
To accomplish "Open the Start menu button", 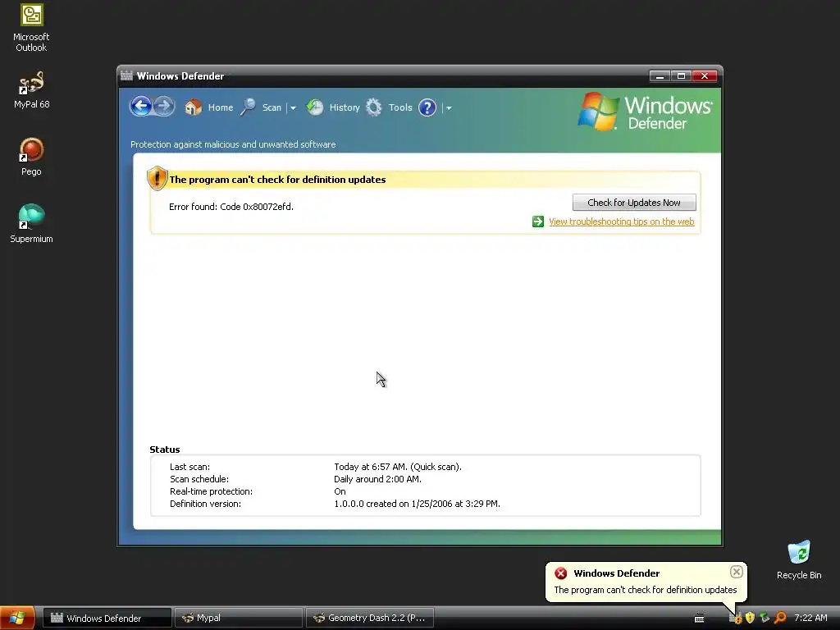I will pos(17,618).
